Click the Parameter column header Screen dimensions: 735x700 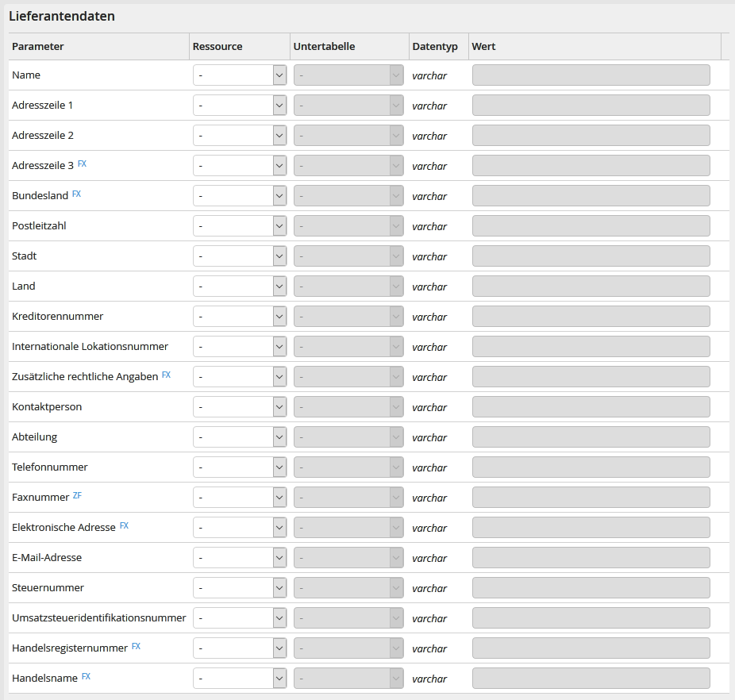38,47
